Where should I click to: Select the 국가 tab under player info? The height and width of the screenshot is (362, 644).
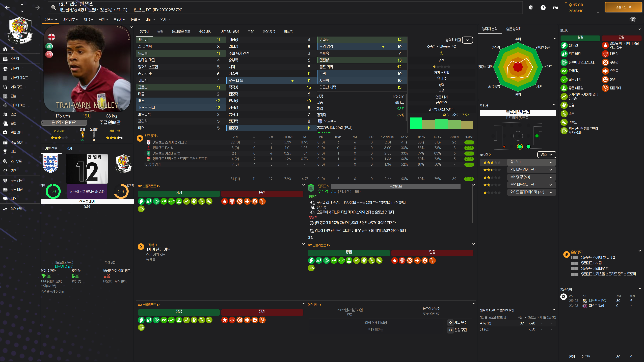point(69,148)
